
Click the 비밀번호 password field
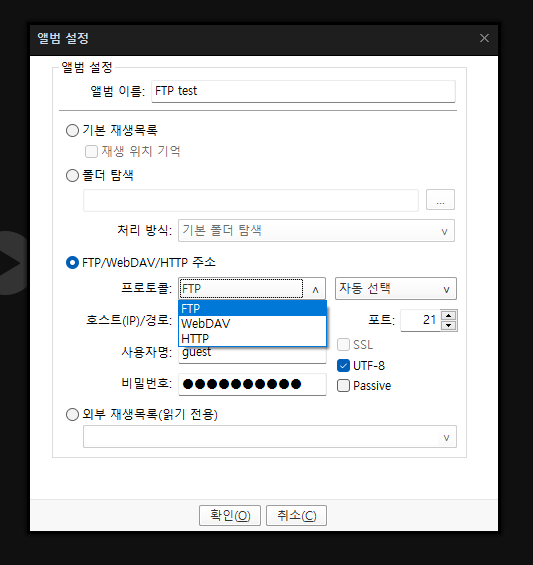tap(252, 384)
